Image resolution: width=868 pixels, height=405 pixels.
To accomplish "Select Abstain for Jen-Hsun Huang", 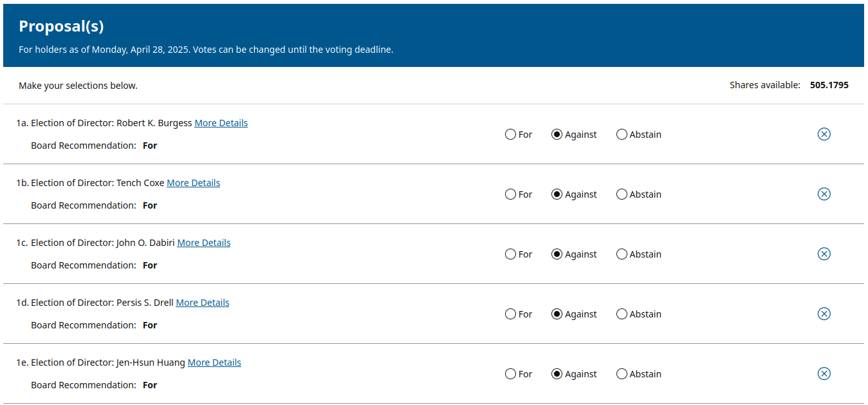I will [622, 374].
